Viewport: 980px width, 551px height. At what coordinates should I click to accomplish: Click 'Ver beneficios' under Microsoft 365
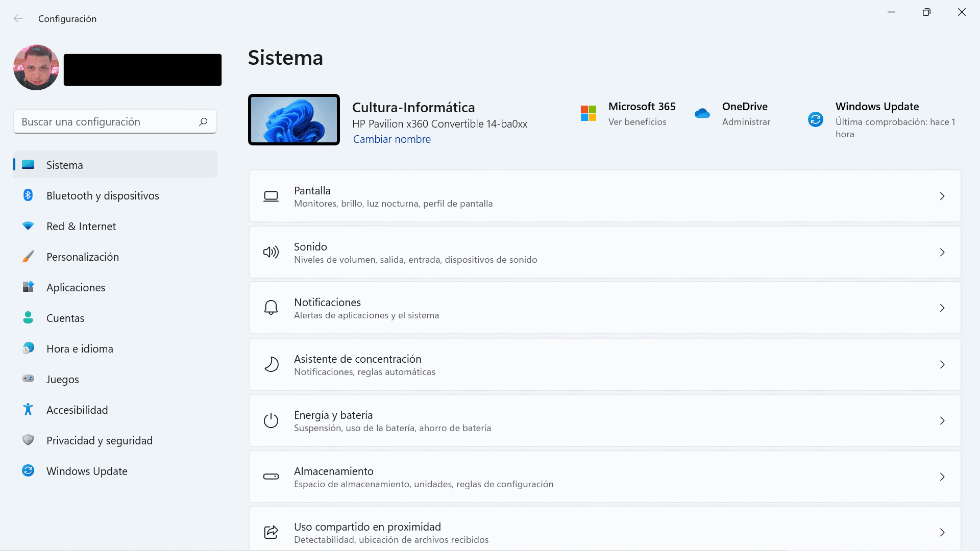click(637, 122)
